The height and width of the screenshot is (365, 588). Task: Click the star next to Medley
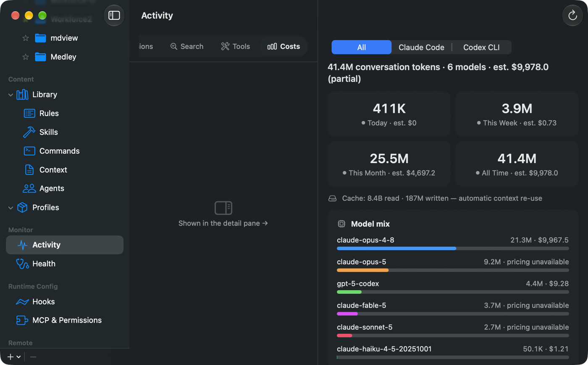pos(25,57)
